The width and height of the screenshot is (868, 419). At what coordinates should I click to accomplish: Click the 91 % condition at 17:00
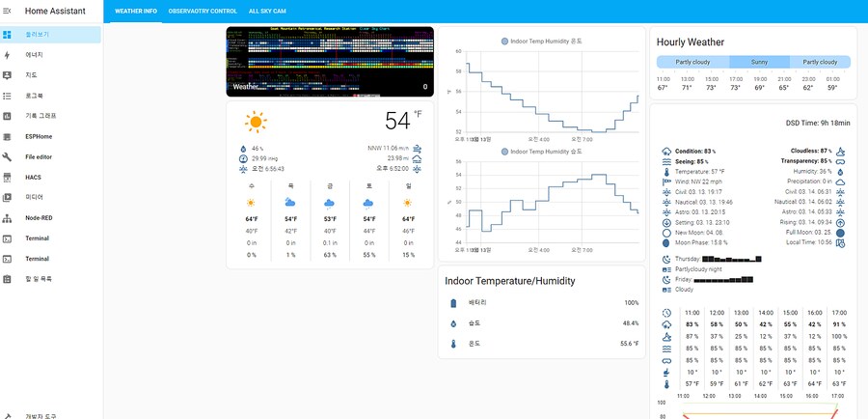pyautogui.click(x=839, y=324)
